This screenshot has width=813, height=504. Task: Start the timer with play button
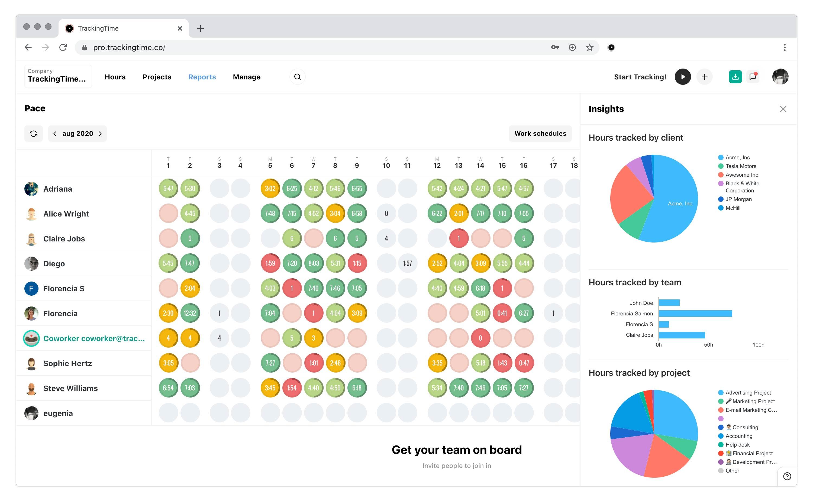[683, 77]
